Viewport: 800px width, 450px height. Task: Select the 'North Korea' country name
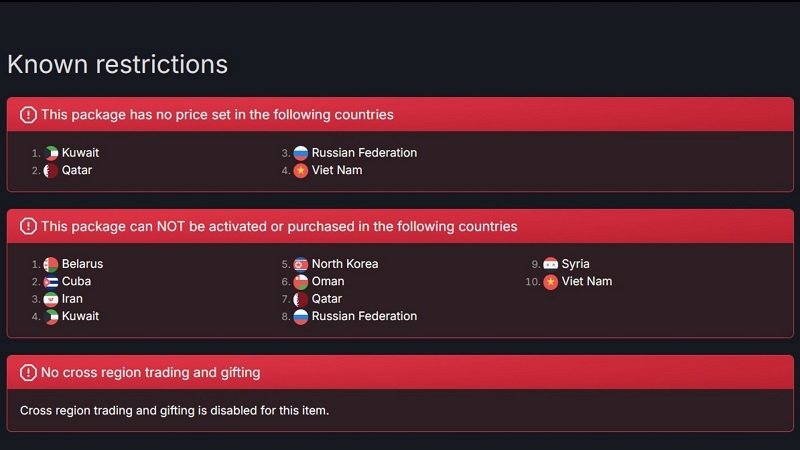click(345, 264)
